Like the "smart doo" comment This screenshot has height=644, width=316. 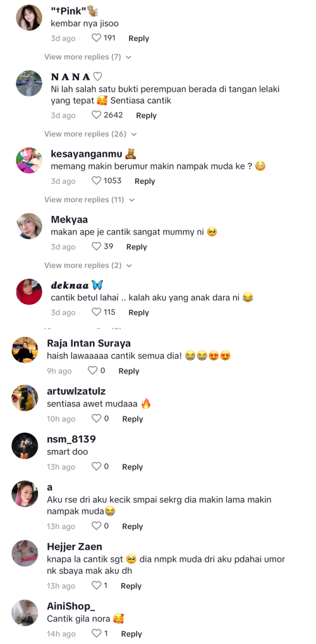96,467
